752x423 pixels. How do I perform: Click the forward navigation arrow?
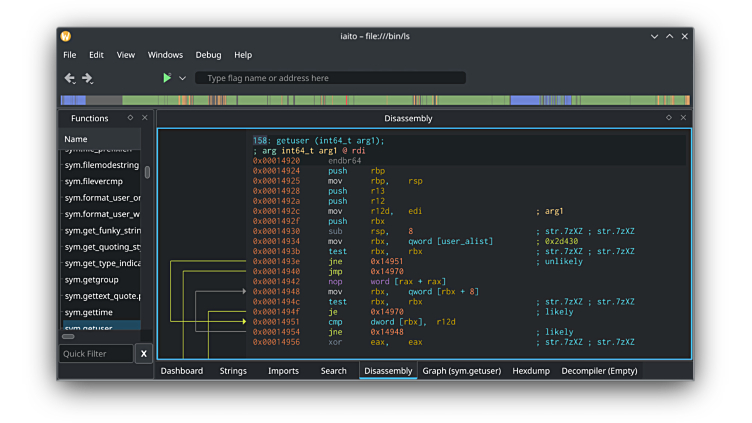click(88, 78)
